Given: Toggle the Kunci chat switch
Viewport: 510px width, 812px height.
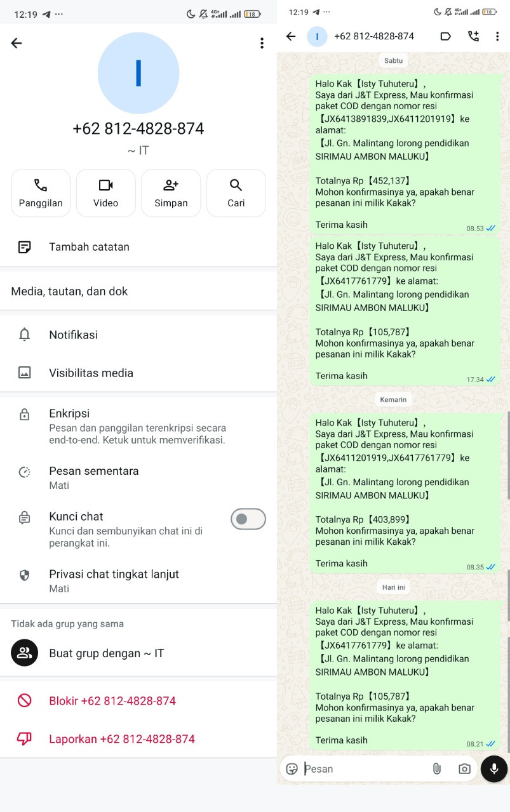Looking at the screenshot, I should 248,519.
